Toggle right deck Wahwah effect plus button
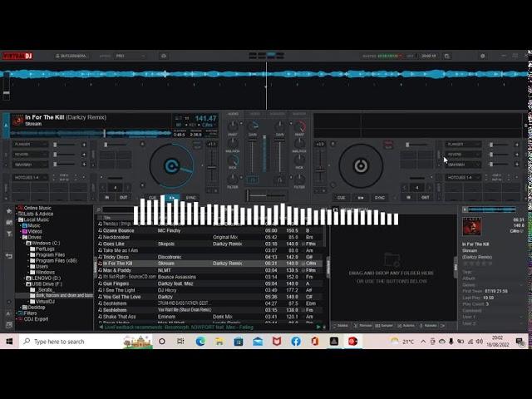This screenshot has height=399, width=532. tap(517, 165)
